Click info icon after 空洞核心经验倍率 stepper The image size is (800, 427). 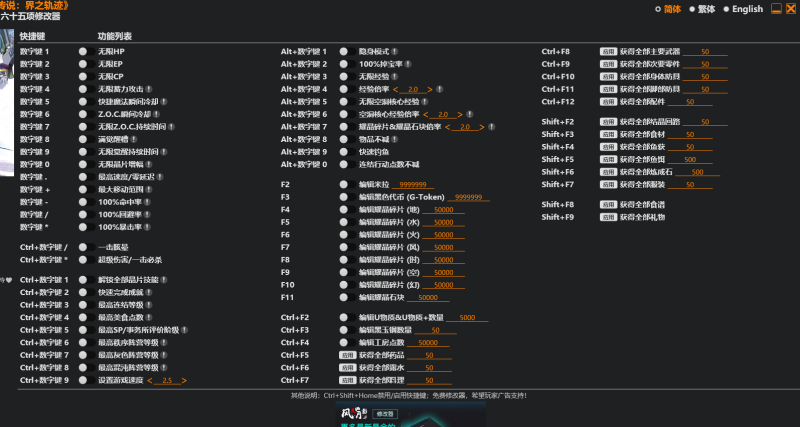469,114
